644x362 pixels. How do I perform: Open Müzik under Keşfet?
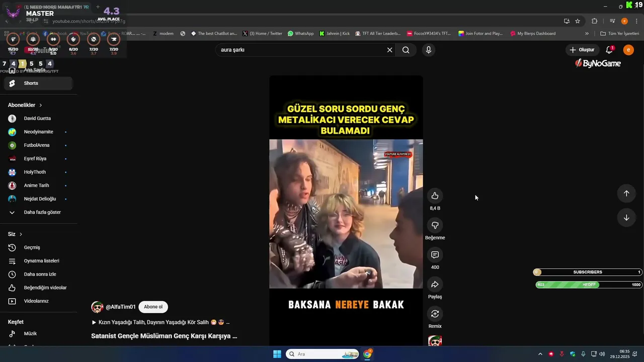click(x=38, y=334)
